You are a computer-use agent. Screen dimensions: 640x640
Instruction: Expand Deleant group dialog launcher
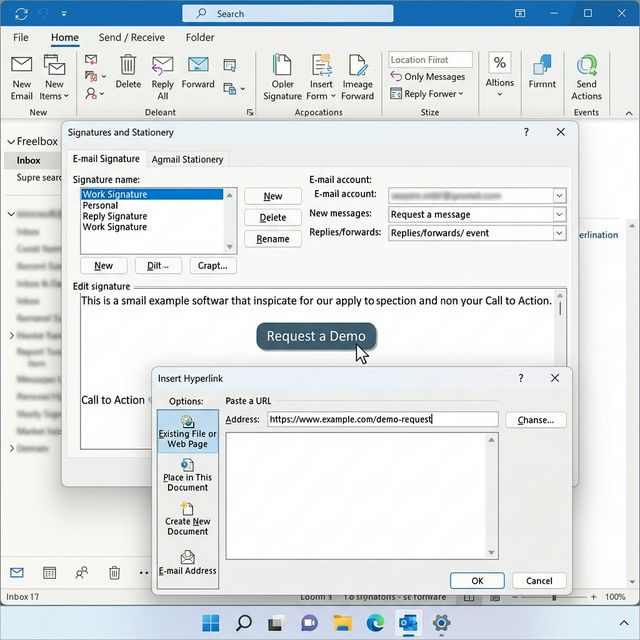tap(250, 112)
